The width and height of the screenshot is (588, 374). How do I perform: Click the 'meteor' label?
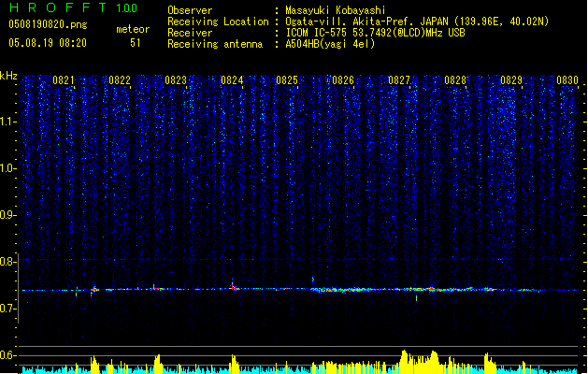(x=133, y=29)
